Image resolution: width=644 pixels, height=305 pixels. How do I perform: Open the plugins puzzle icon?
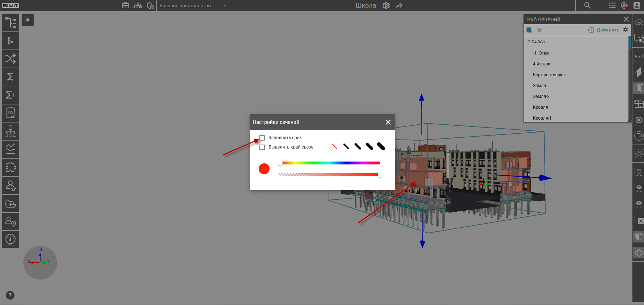(x=10, y=167)
